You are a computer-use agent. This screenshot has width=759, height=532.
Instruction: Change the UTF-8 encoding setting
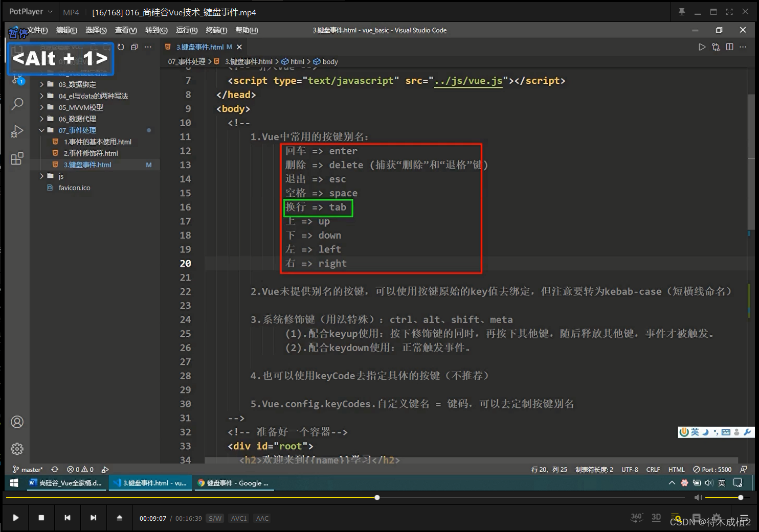tap(630, 469)
